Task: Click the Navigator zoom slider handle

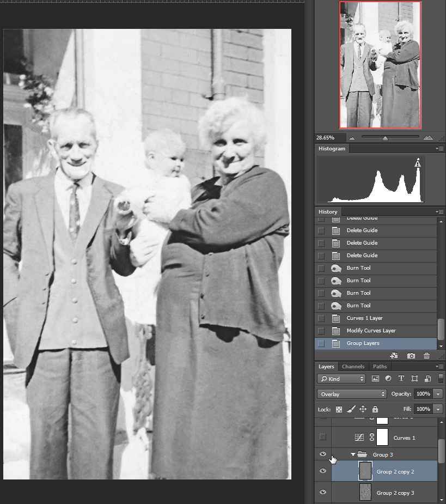Action: (385, 138)
